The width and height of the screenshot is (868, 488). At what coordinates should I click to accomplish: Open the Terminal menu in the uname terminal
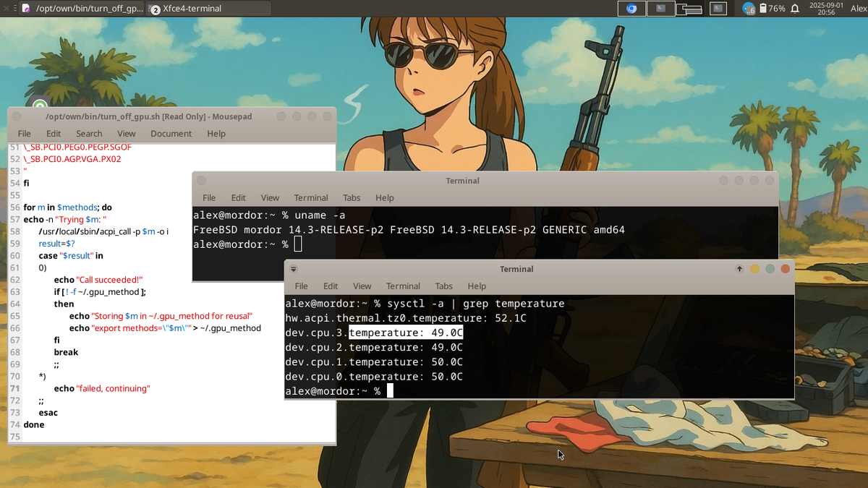point(311,198)
